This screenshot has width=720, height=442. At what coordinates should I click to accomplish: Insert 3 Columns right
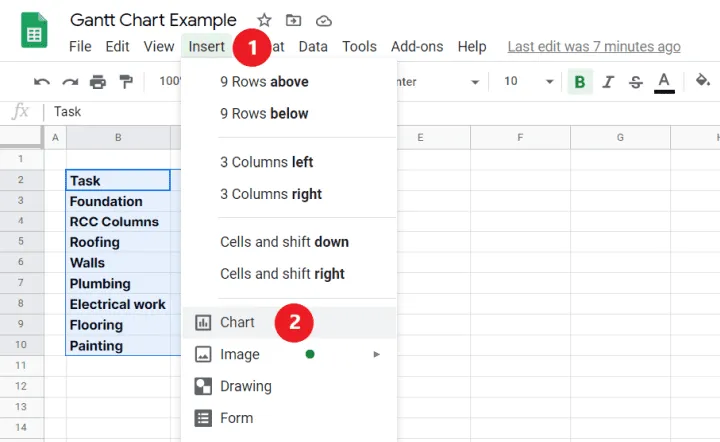tap(289, 194)
